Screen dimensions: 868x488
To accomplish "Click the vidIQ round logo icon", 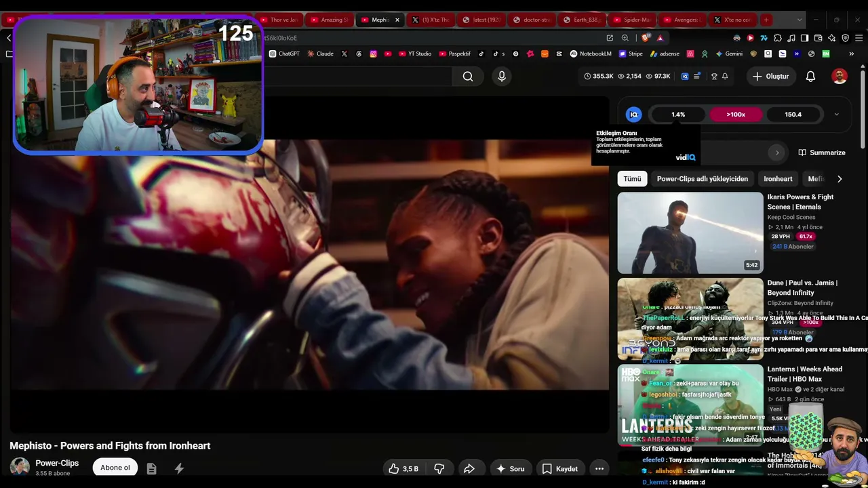I will [x=633, y=115].
